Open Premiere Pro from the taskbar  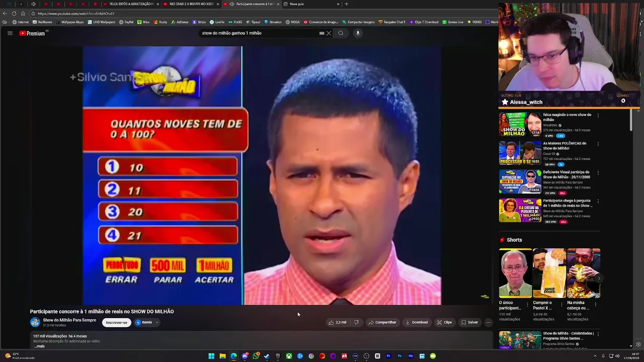pos(388,356)
